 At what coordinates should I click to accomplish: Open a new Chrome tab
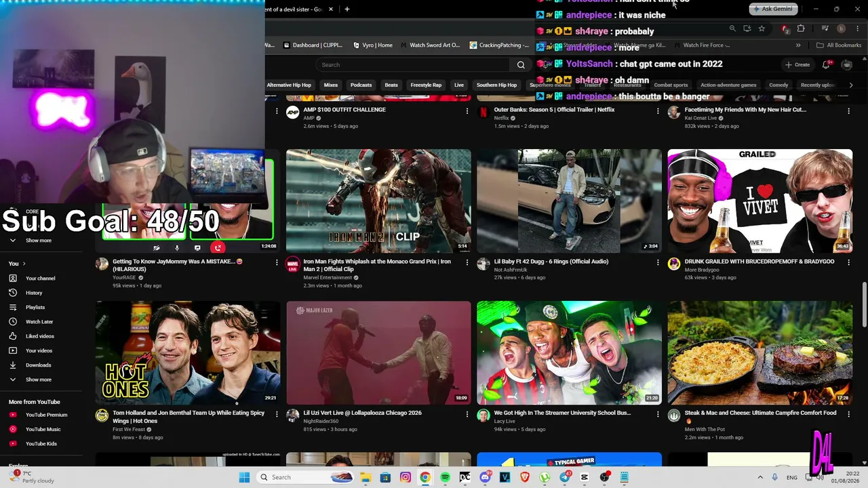pyautogui.click(x=347, y=9)
